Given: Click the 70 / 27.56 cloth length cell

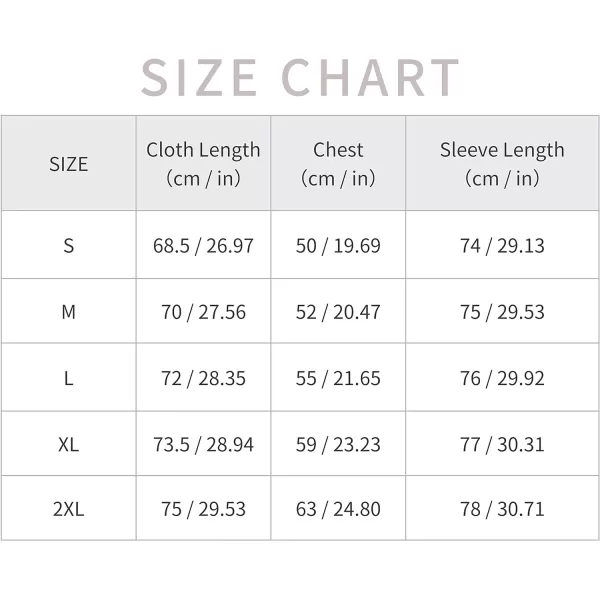Looking at the screenshot, I should coord(203,312).
